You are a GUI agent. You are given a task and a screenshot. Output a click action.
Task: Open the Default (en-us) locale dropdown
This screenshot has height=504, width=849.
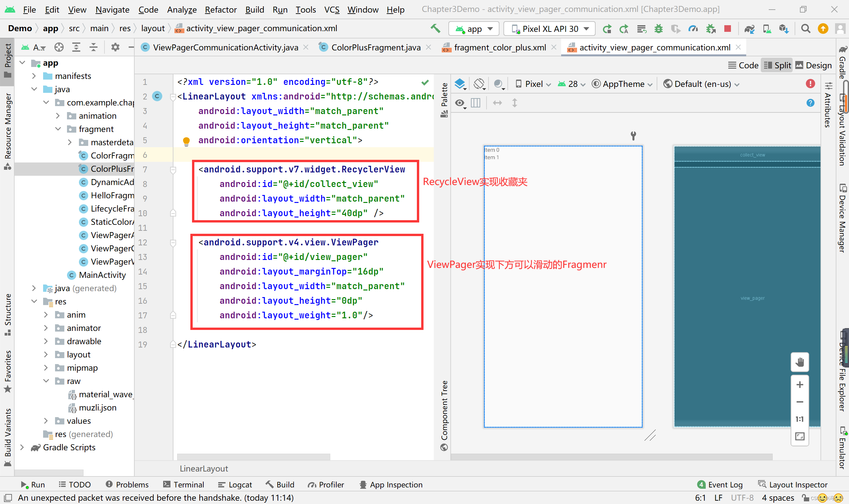(x=701, y=84)
